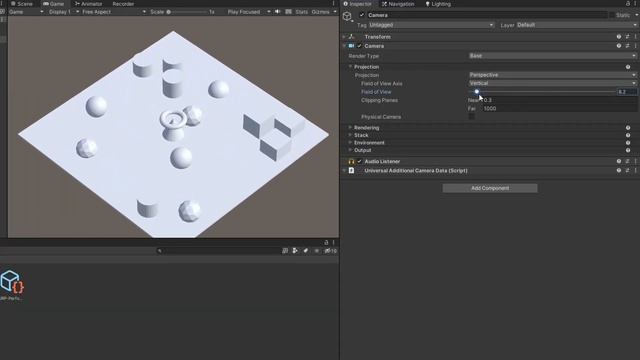Toggle Stats overlay in Game view
This screenshot has width=640, height=360.
click(x=301, y=12)
